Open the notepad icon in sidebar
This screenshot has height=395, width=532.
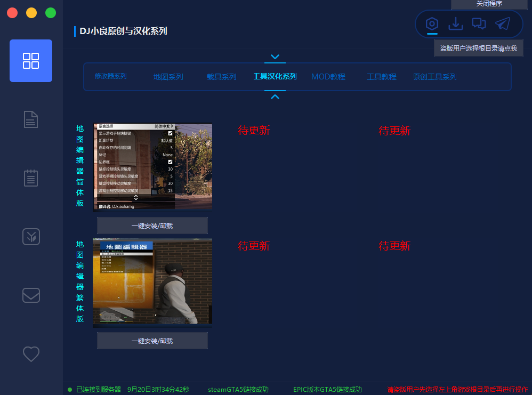(x=31, y=178)
